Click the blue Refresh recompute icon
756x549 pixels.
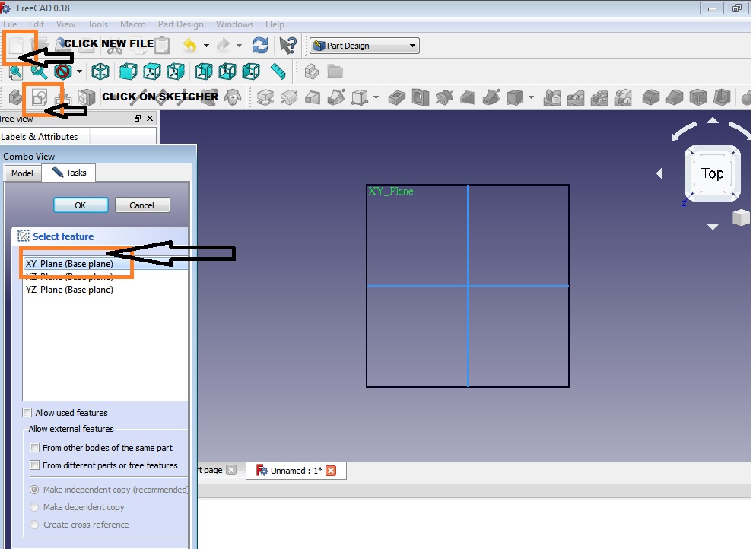pos(260,46)
